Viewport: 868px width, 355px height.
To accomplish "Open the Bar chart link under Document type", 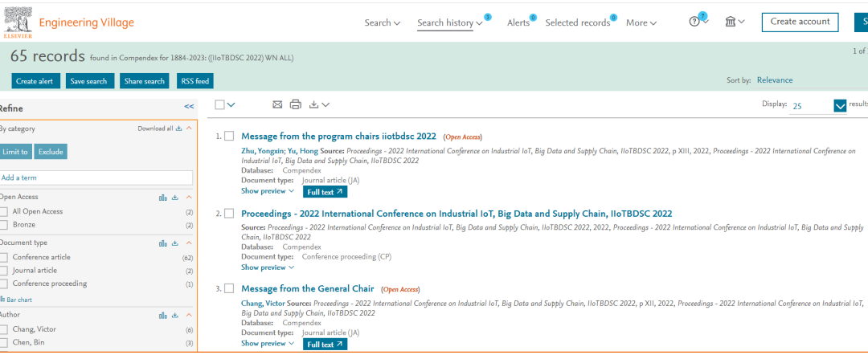I will pos(17,300).
